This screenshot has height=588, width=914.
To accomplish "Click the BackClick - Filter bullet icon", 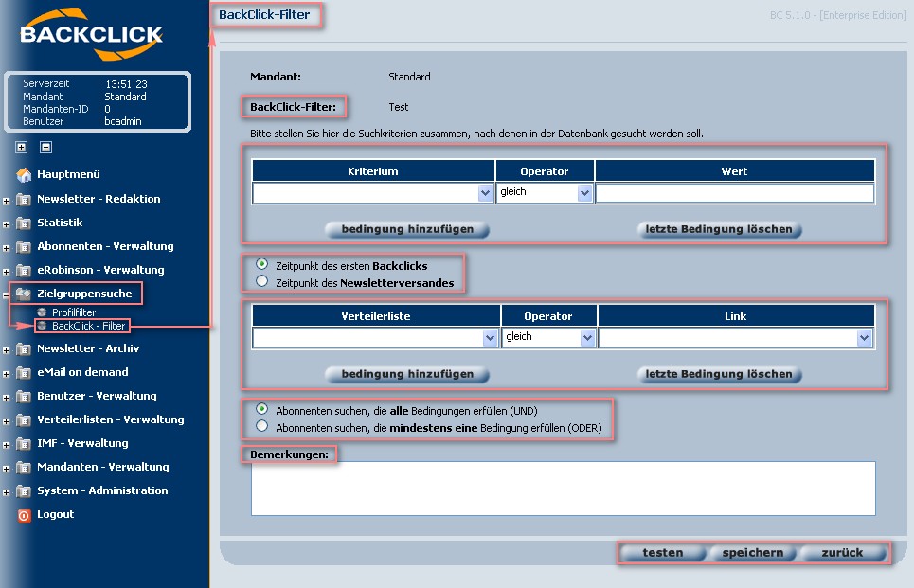I will point(42,326).
